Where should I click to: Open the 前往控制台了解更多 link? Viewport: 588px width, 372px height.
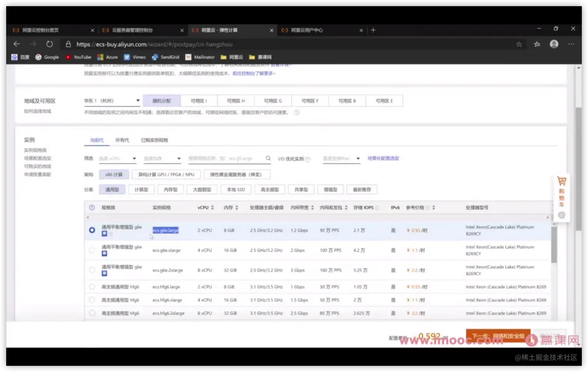coord(254,73)
